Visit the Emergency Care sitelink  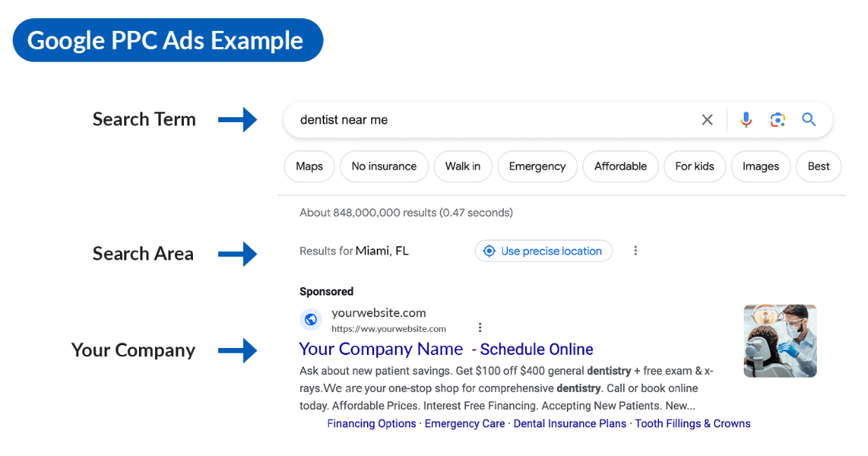pyautogui.click(x=465, y=424)
